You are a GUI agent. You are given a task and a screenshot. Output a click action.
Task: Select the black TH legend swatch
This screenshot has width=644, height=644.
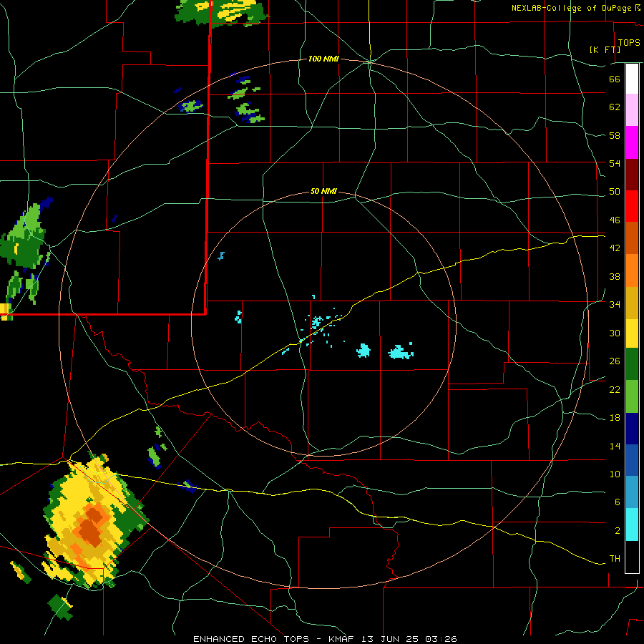[x=632, y=557]
